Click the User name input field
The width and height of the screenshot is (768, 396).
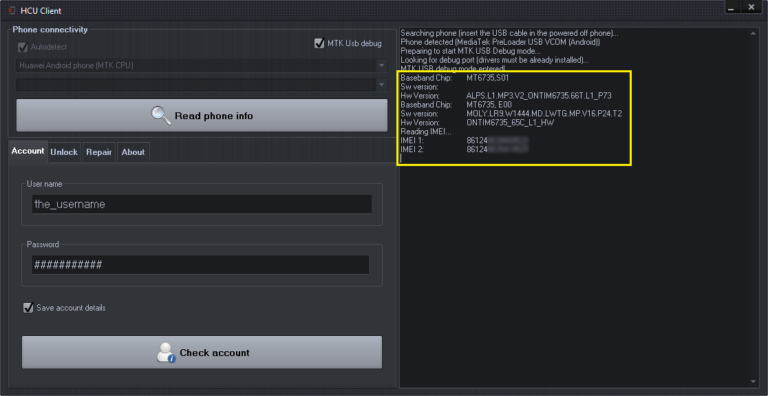click(x=202, y=204)
